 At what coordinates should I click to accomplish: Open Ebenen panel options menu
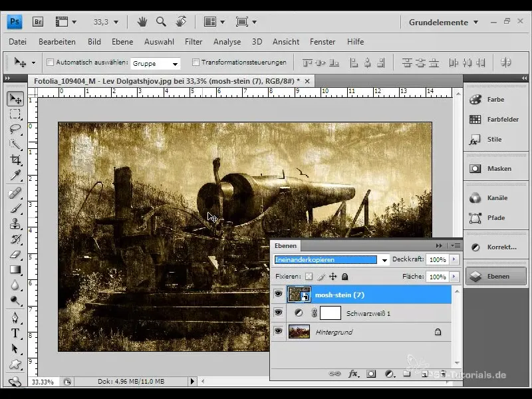coord(457,245)
